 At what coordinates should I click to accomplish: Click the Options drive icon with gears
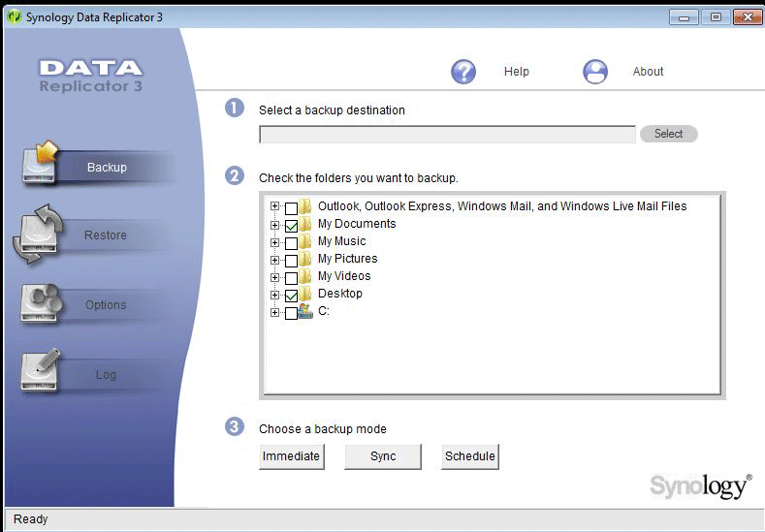41,303
